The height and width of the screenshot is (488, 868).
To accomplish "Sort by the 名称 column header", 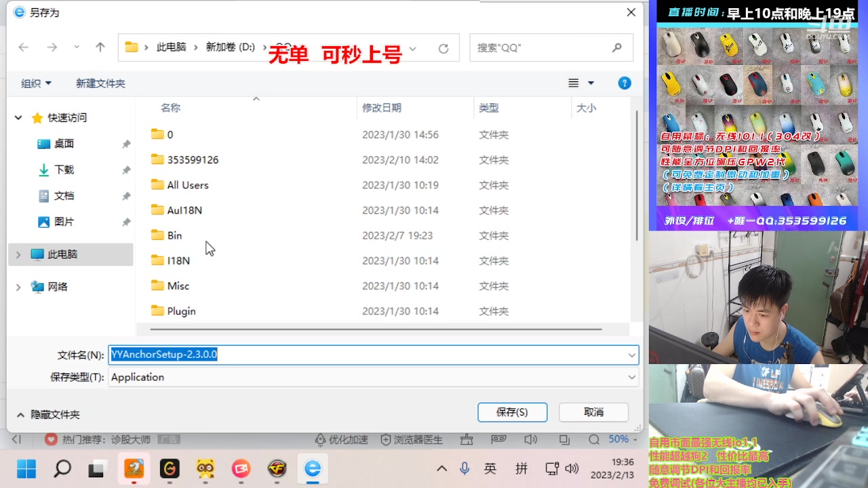I will click(170, 108).
